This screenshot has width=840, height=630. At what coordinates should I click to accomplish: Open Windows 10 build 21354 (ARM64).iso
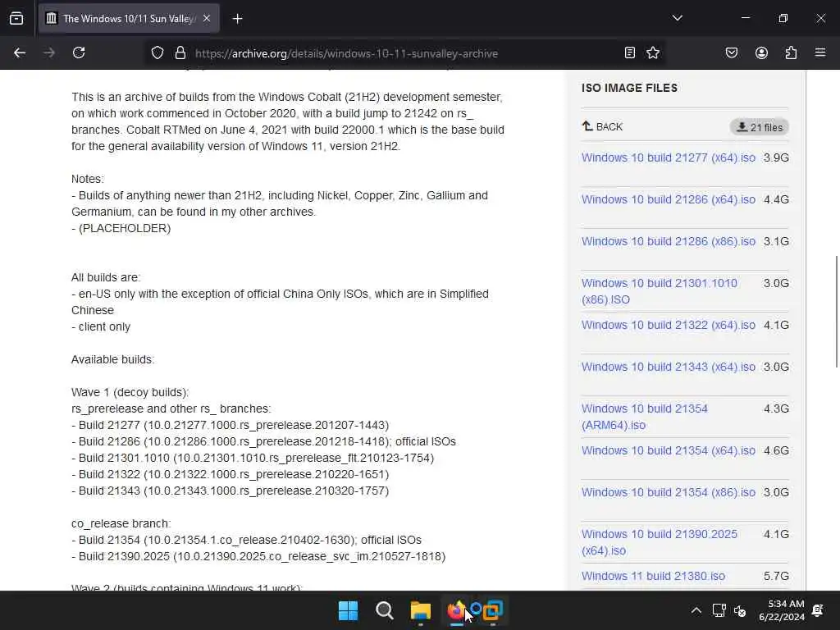(x=645, y=417)
